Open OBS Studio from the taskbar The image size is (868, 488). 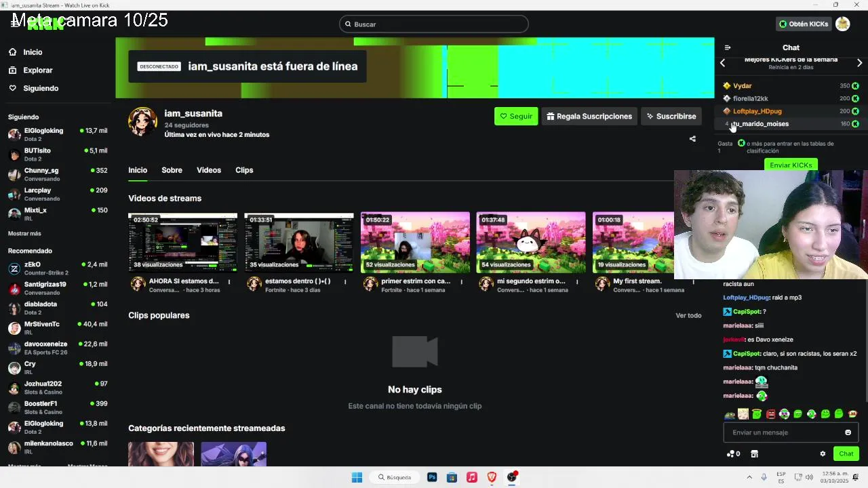point(512,477)
